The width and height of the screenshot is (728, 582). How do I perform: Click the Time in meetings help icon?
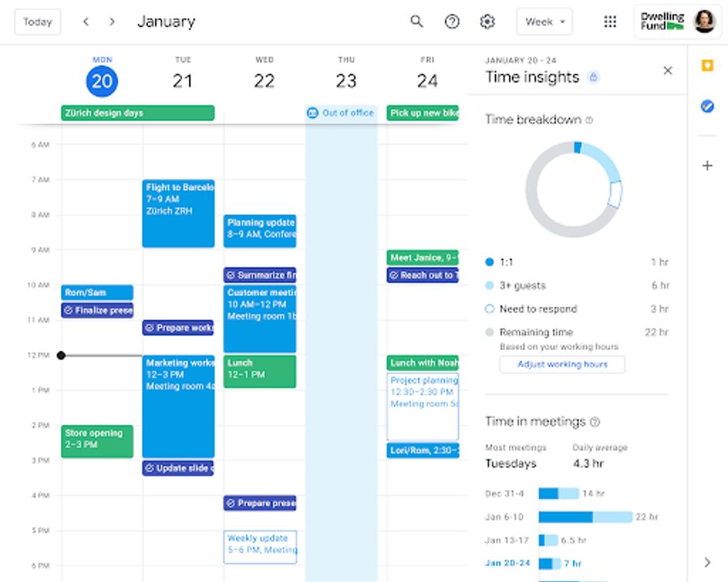[x=595, y=421]
